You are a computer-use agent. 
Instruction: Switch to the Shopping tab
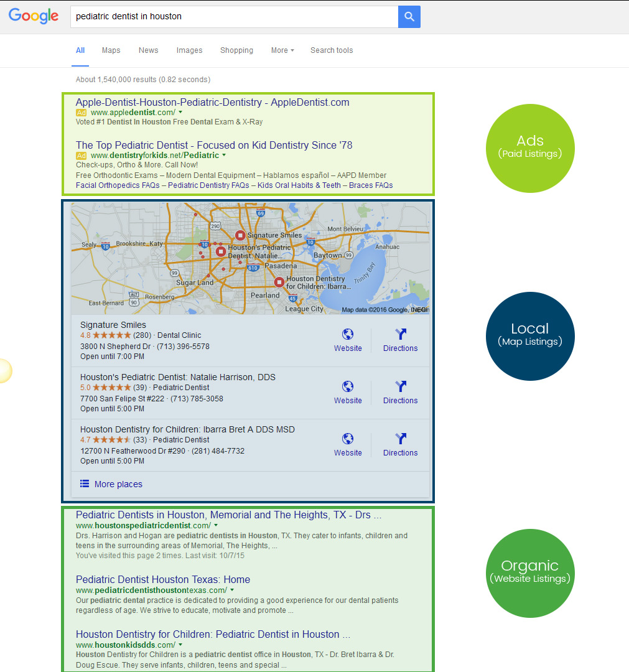(236, 50)
